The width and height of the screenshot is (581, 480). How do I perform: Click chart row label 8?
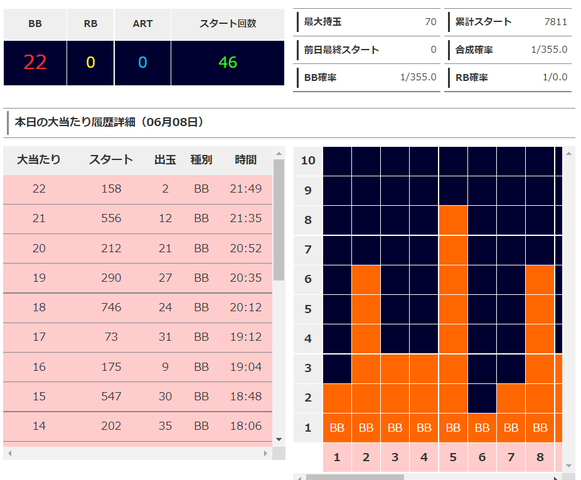tap(308, 220)
